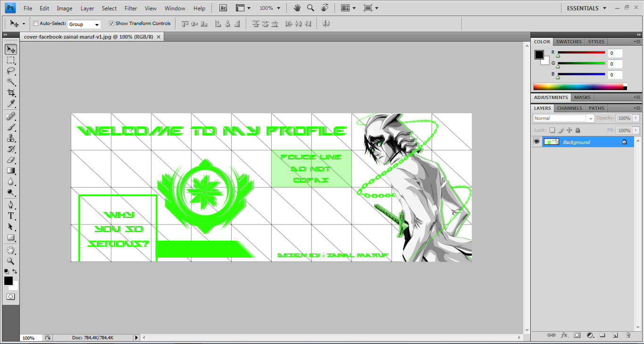This screenshot has height=344, width=644.
Task: Click the Rotate View tool in top bar
Action: (325, 8)
